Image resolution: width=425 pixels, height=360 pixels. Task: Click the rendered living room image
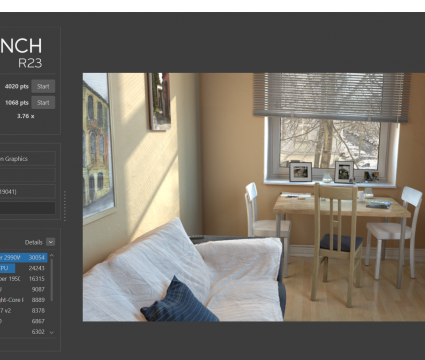[254, 197]
